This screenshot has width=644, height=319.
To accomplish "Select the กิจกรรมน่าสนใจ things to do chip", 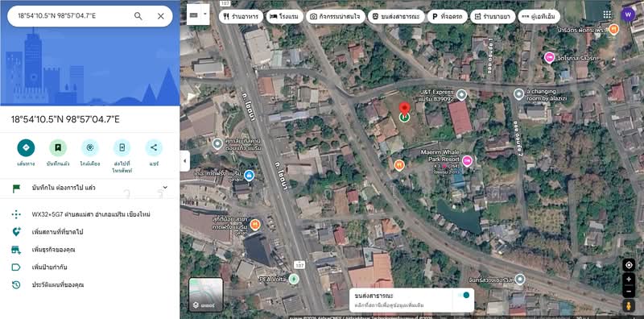I will (x=336, y=16).
